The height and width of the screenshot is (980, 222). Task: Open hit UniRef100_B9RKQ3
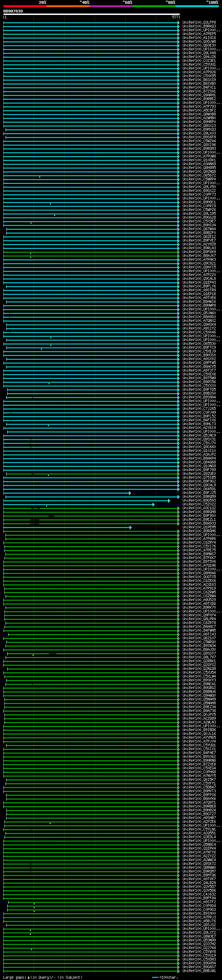coord(199,26)
